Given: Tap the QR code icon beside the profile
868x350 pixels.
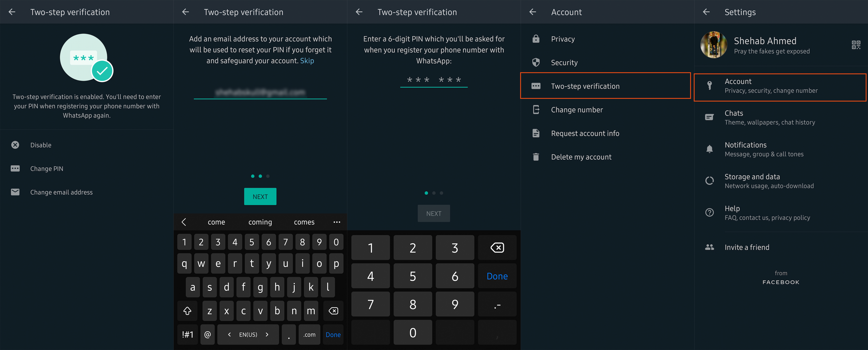Looking at the screenshot, I should (x=856, y=45).
